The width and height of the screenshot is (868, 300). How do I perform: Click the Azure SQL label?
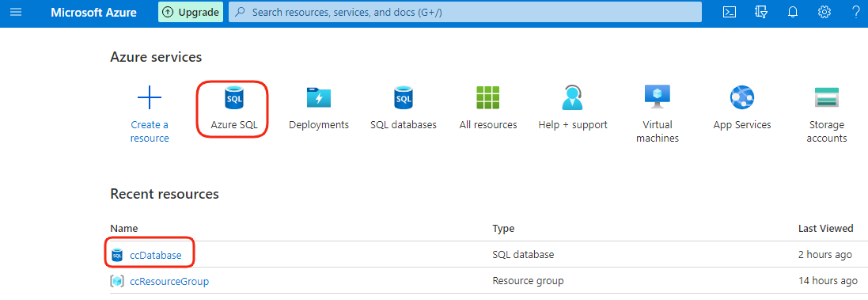[x=234, y=125]
